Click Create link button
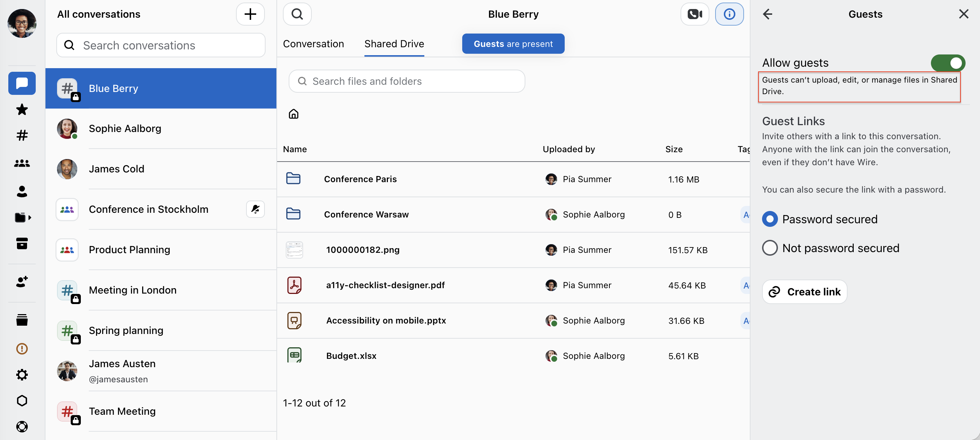The image size is (980, 440). tap(804, 292)
